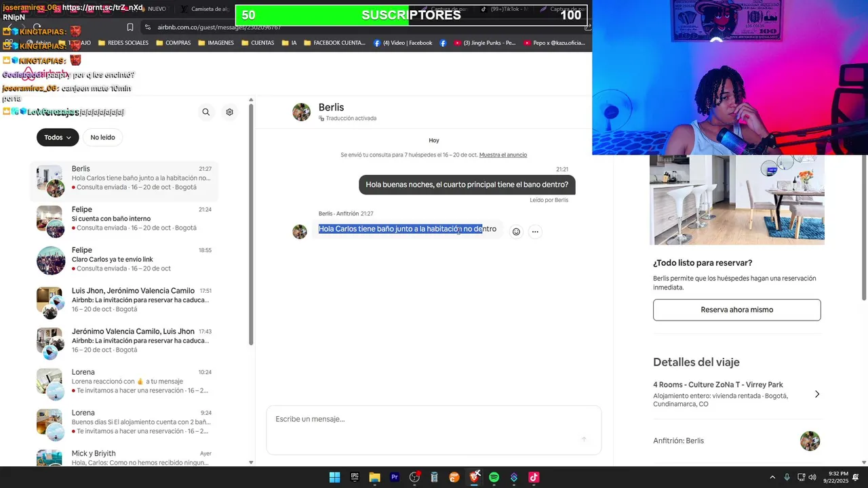The height and width of the screenshot is (488, 868).
Task: Open the inbox settings gear icon
Action: click(229, 112)
